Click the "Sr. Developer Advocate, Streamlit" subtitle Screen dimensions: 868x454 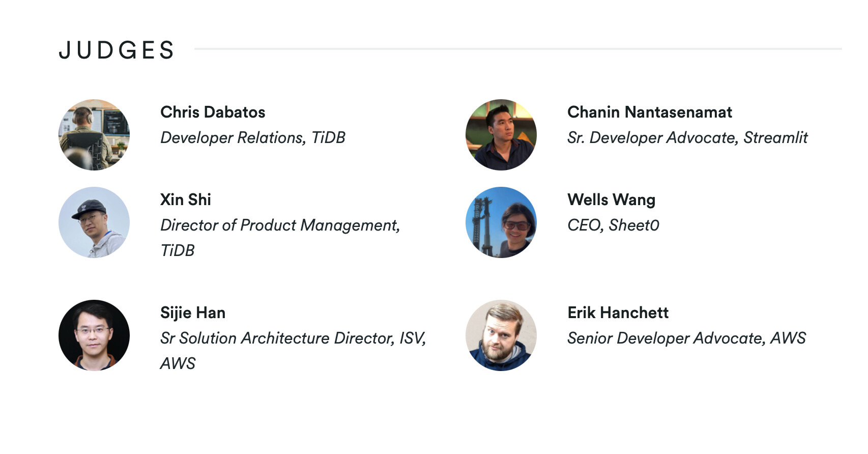click(687, 137)
